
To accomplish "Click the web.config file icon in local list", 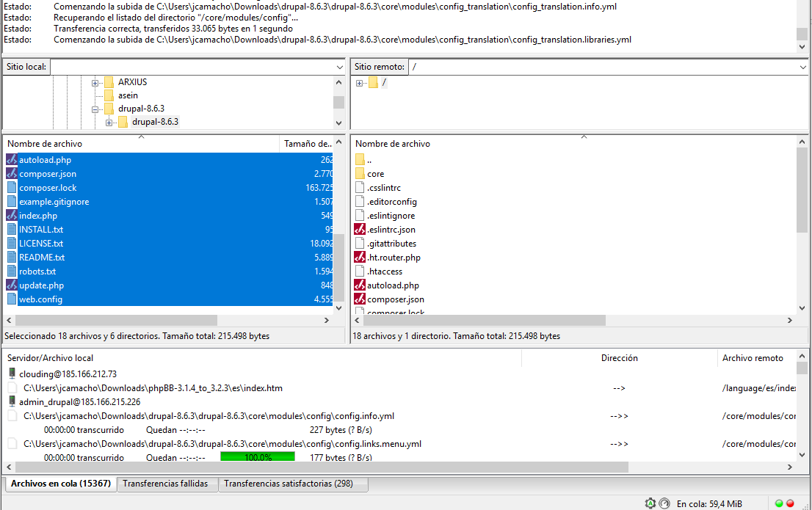I will [12, 299].
